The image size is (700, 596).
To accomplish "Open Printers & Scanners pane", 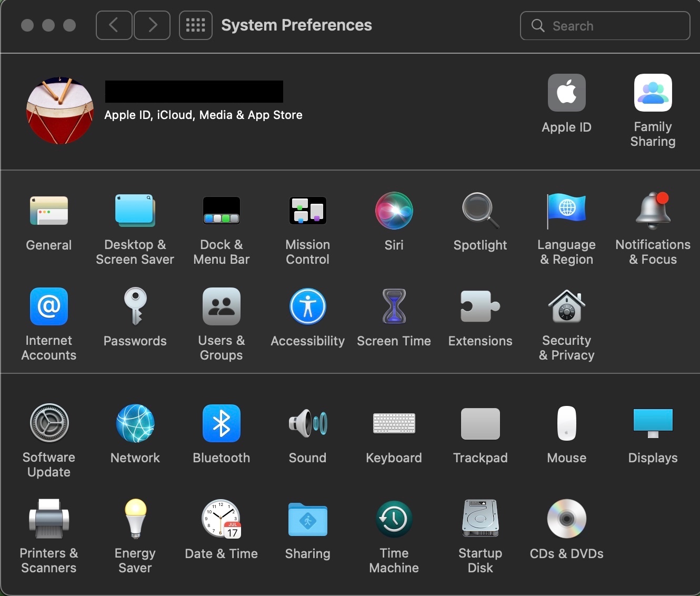I will [x=49, y=519].
